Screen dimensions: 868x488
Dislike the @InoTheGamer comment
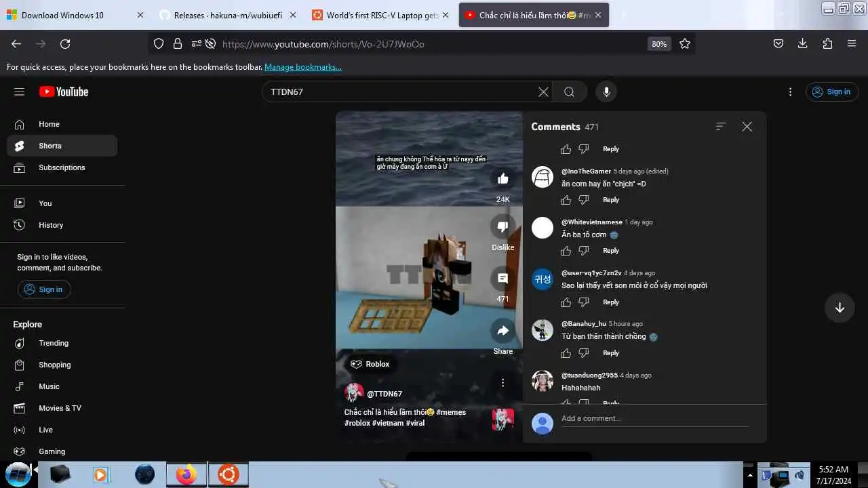click(x=584, y=200)
